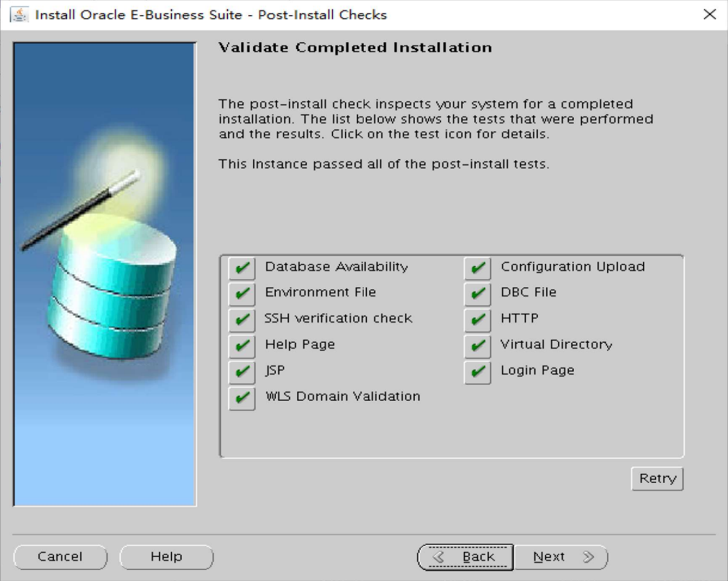The height and width of the screenshot is (581, 728).
Task: Open SSH verification check test icon details
Action: [242, 320]
